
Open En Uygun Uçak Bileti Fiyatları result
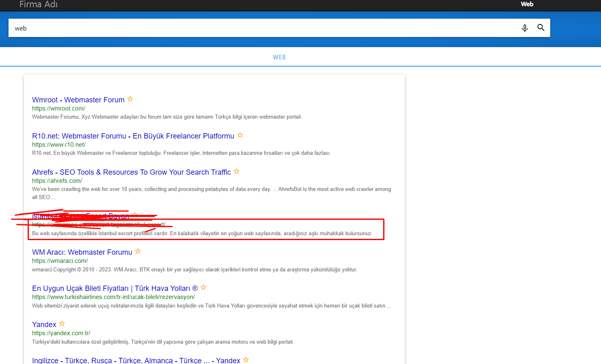pyautogui.click(x=115, y=288)
